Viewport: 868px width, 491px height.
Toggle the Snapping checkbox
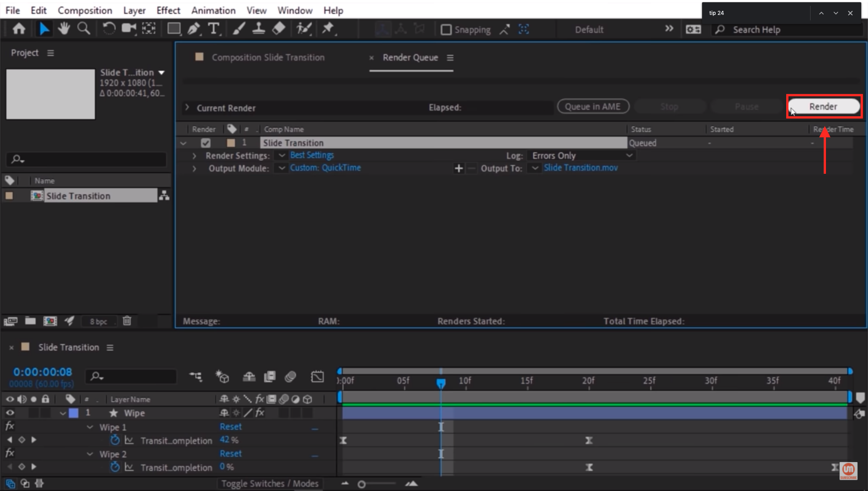446,29
